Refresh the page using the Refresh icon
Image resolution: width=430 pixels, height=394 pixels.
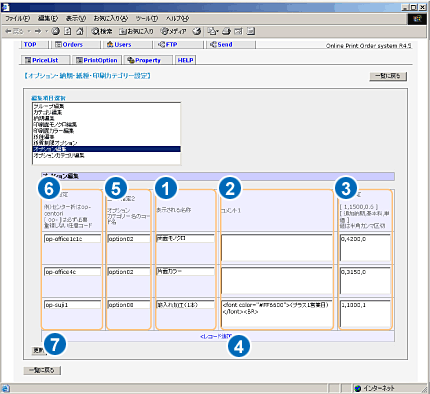(68, 31)
